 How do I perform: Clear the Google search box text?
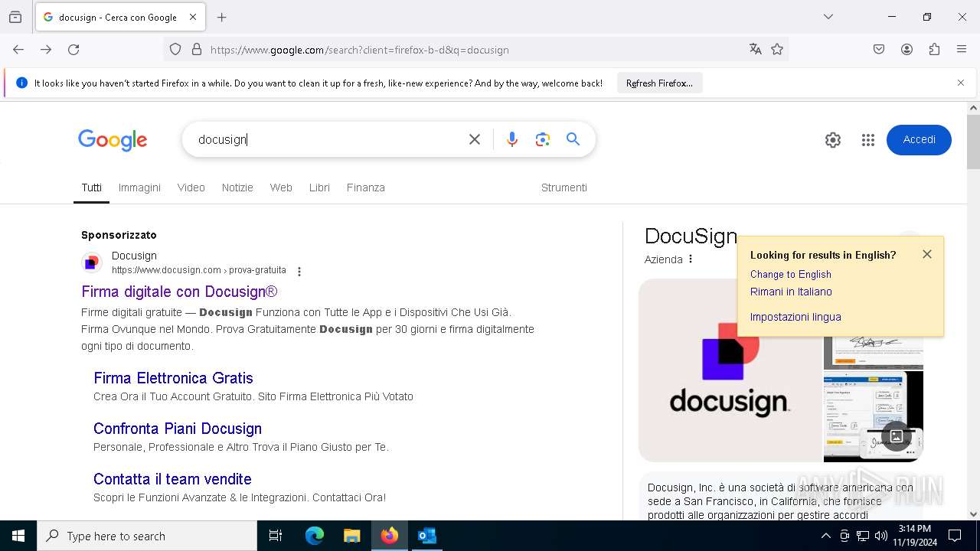(x=475, y=139)
